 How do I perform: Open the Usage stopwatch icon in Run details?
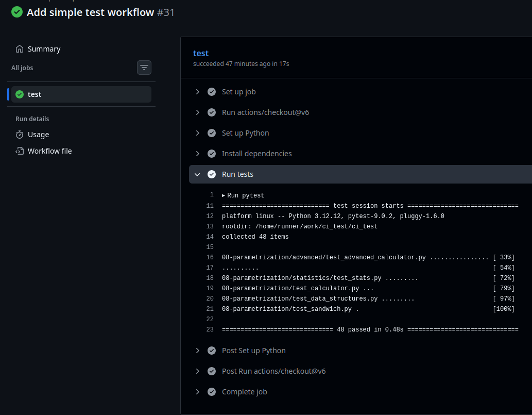coord(19,135)
